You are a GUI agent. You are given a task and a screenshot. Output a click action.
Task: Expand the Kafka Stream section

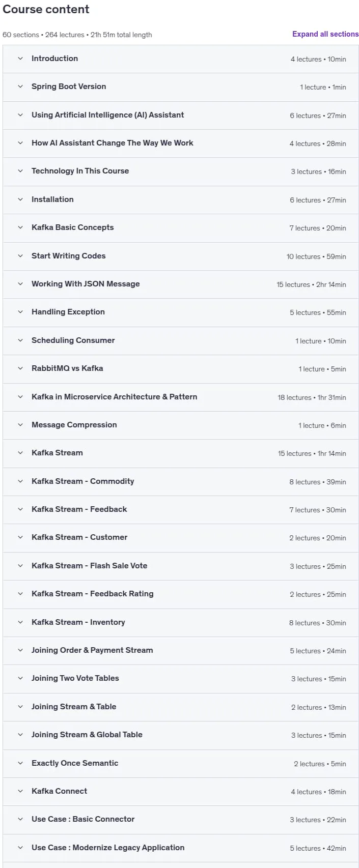pos(181,453)
